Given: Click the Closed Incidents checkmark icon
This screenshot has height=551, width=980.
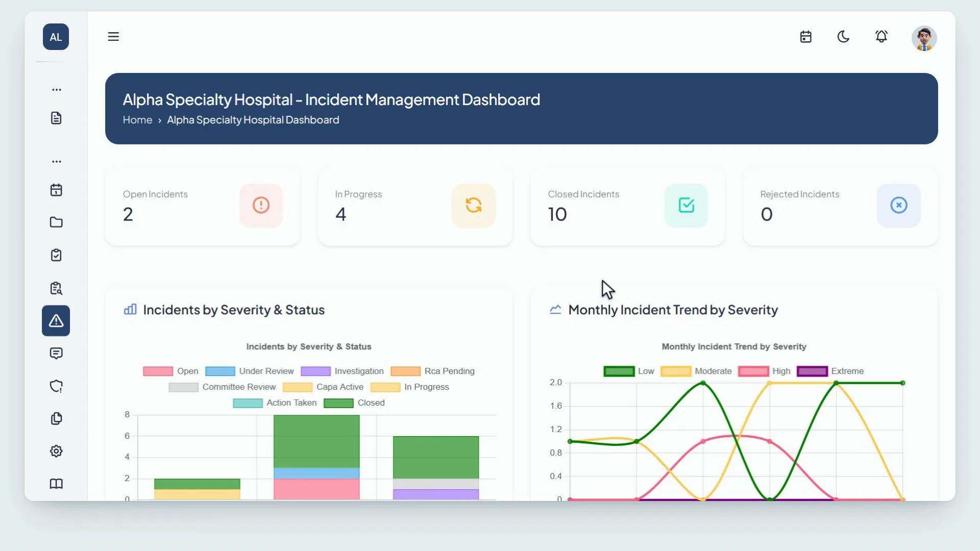Looking at the screenshot, I should (x=687, y=205).
